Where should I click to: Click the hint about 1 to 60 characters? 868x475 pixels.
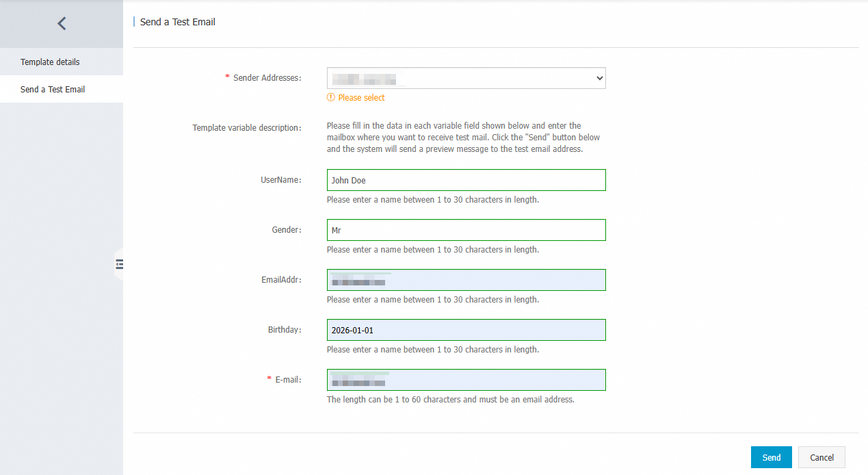[451, 400]
